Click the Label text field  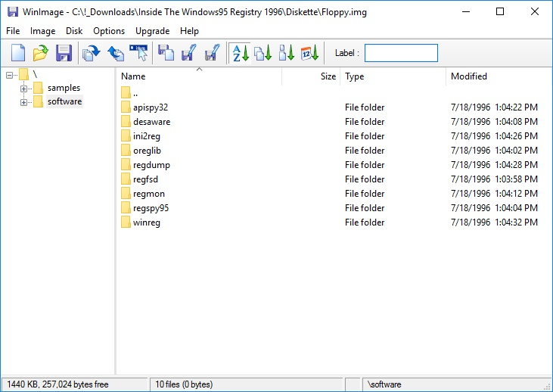pyautogui.click(x=401, y=53)
